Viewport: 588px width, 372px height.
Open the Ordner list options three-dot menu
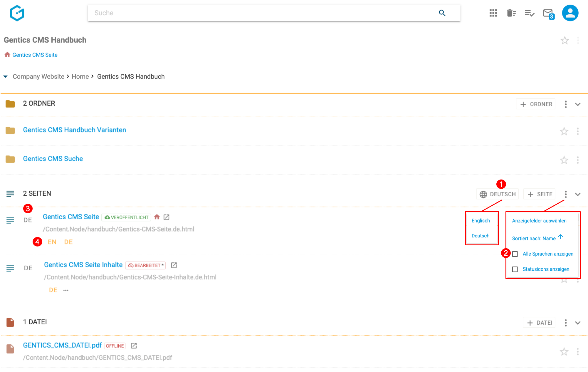(x=566, y=104)
